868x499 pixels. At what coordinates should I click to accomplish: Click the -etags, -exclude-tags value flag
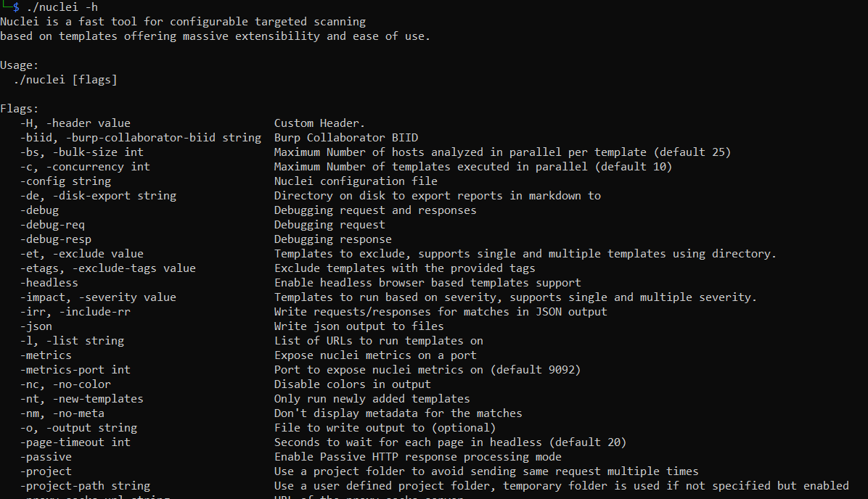pyautogui.click(x=108, y=268)
